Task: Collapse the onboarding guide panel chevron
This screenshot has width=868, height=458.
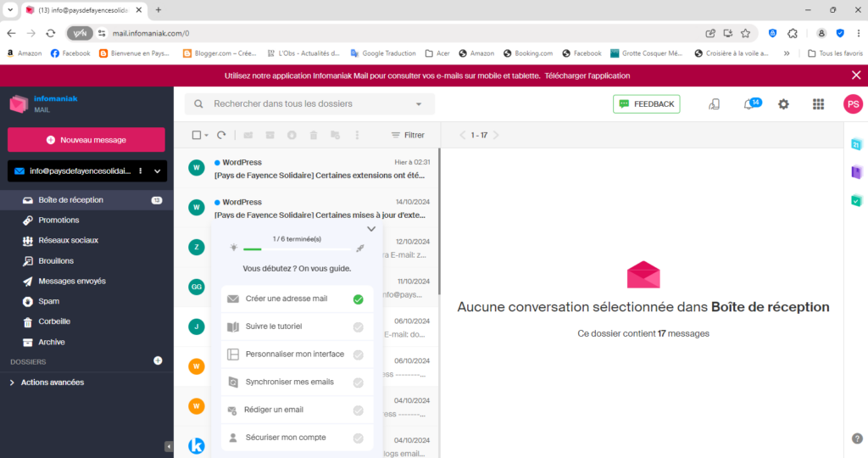Action: (x=370, y=229)
